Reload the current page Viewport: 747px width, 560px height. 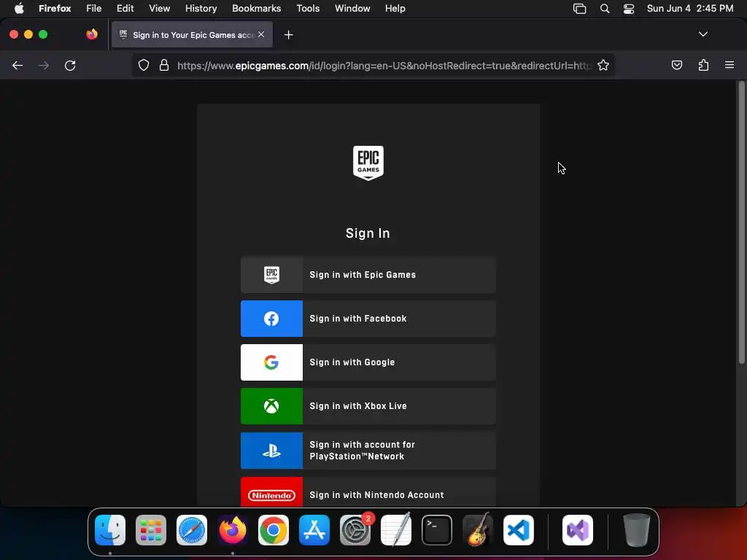point(70,65)
